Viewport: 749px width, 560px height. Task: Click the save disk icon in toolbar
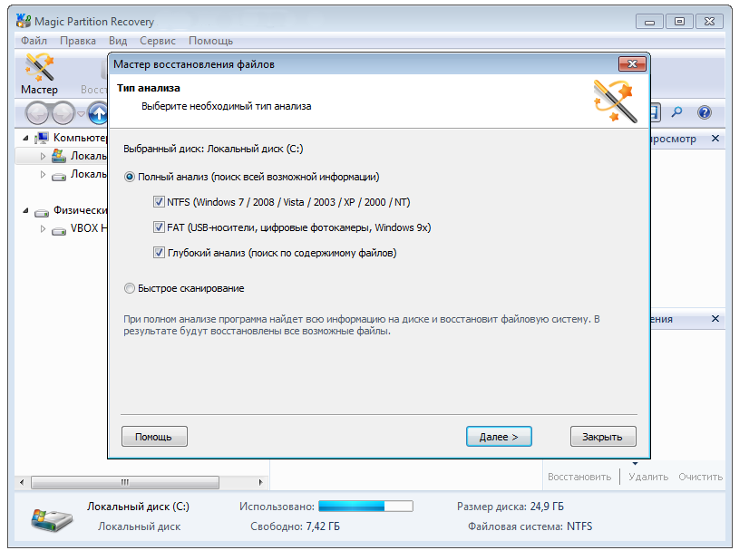pos(655,112)
